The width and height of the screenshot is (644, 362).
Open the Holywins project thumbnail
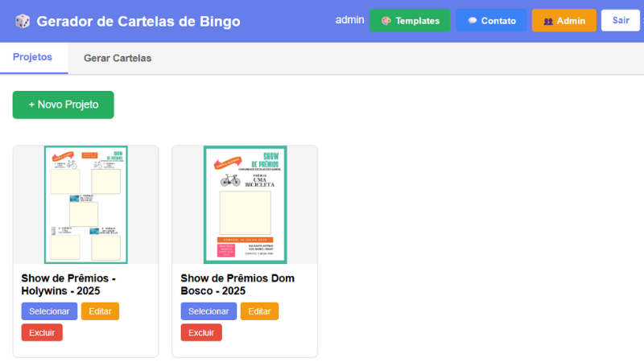click(85, 204)
